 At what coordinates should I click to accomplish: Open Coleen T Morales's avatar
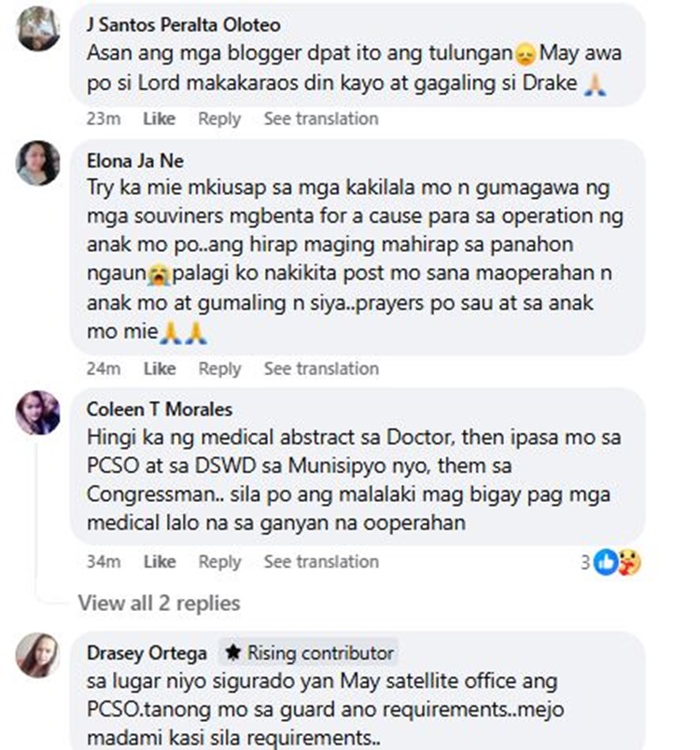(37, 412)
